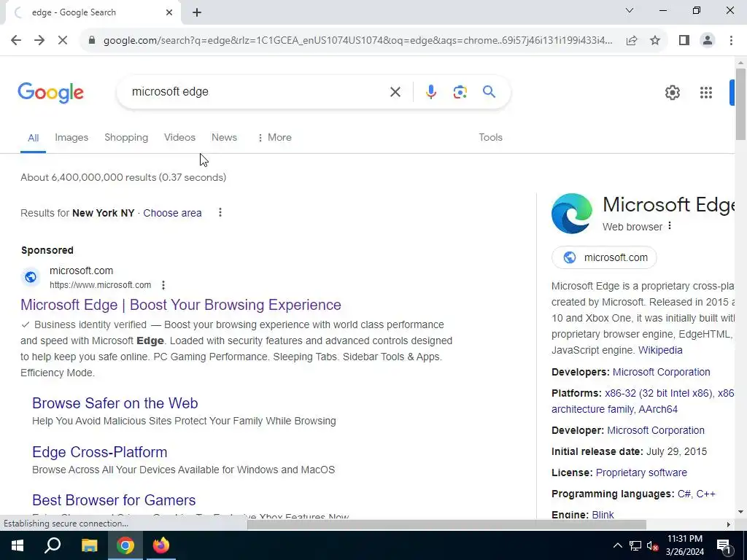
Task: Expand the More search filters menu
Action: [274, 137]
